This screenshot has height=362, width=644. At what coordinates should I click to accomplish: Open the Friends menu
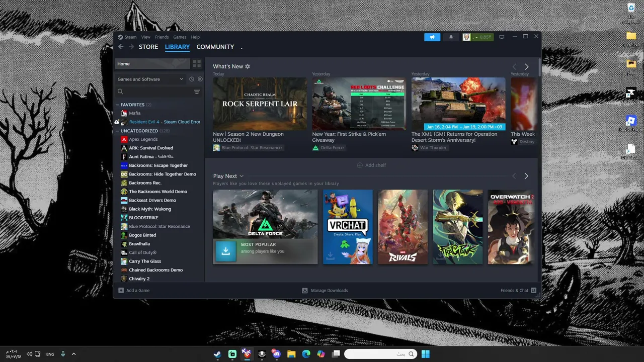[x=162, y=37]
